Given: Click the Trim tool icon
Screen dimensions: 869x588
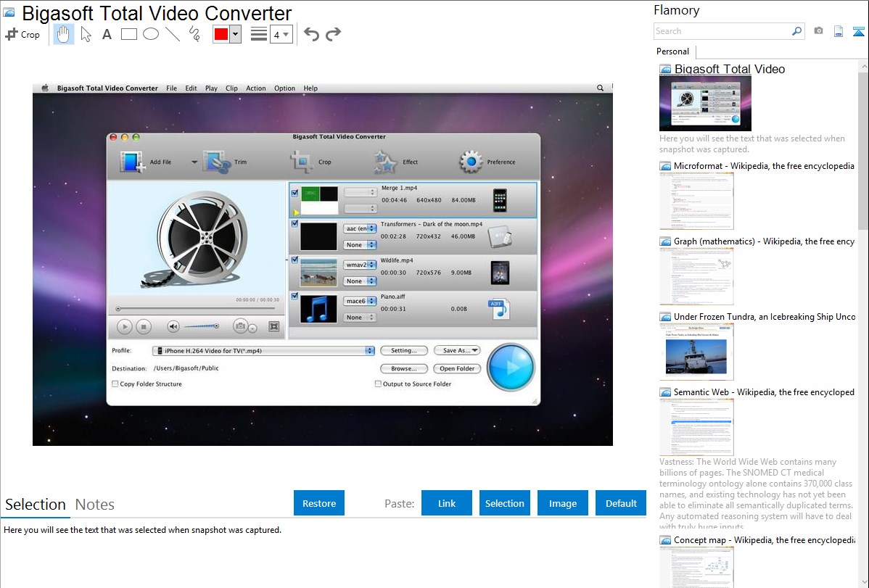Looking at the screenshot, I should [x=218, y=162].
